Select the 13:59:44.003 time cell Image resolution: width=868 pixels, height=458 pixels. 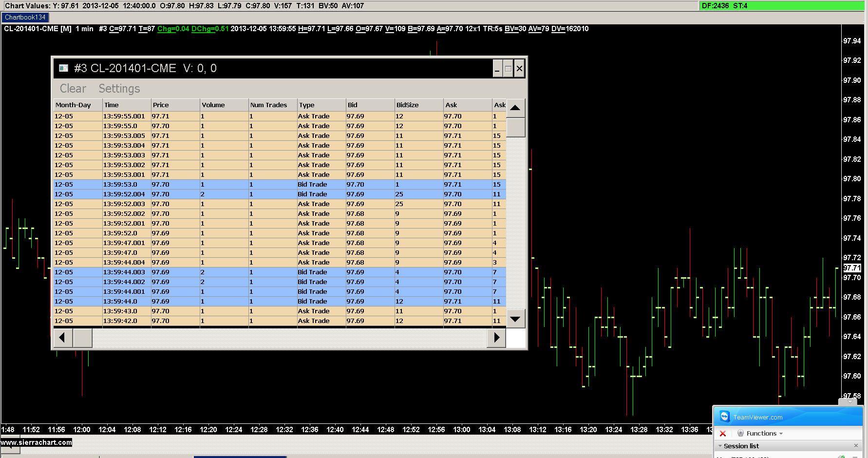[x=127, y=272]
